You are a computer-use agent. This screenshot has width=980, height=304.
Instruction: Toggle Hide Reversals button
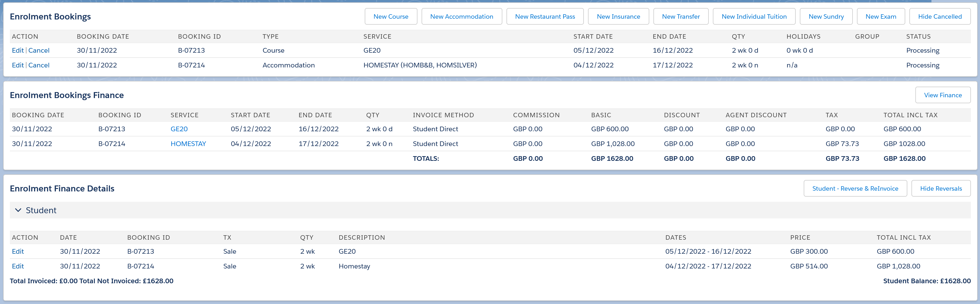(x=941, y=189)
